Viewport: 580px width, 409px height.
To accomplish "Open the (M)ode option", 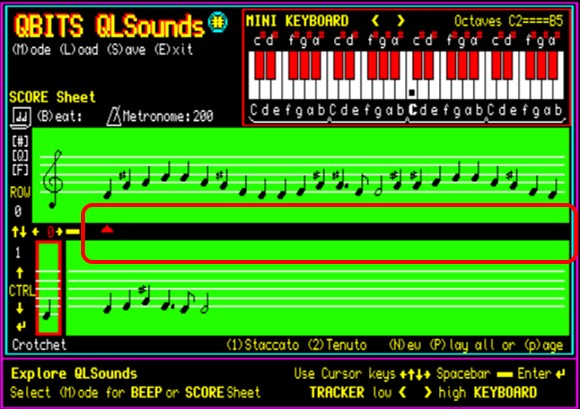I will 32,50.
